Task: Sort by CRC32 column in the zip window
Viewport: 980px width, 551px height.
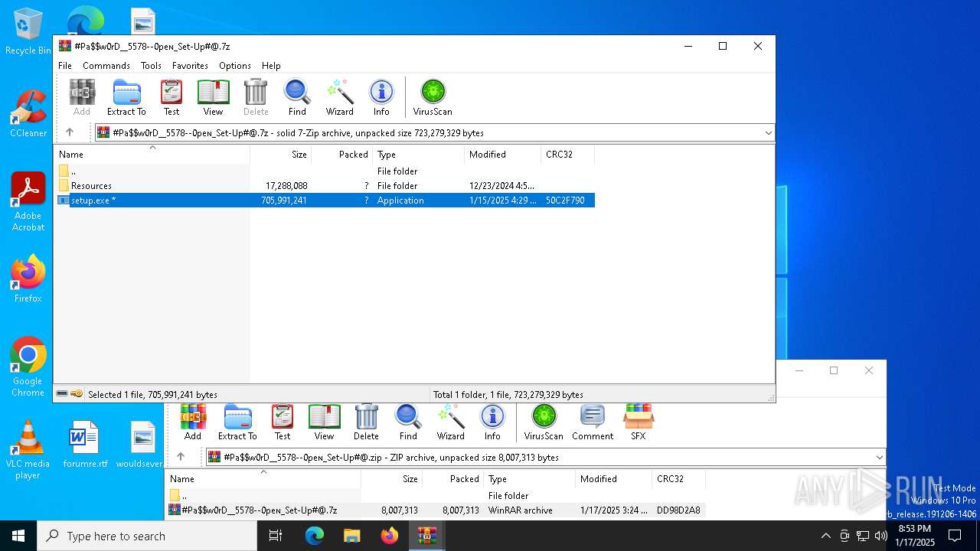Action: point(678,479)
